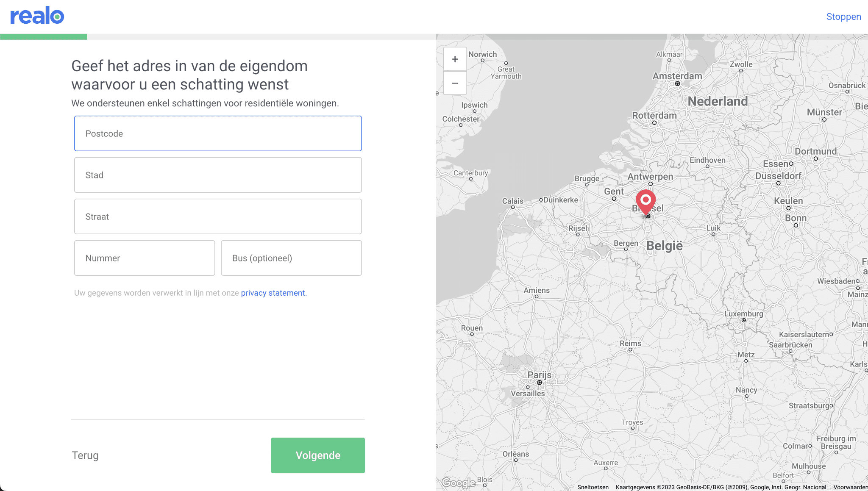Image resolution: width=868 pixels, height=491 pixels.
Task: Go back using the Terug button
Action: [x=85, y=455]
